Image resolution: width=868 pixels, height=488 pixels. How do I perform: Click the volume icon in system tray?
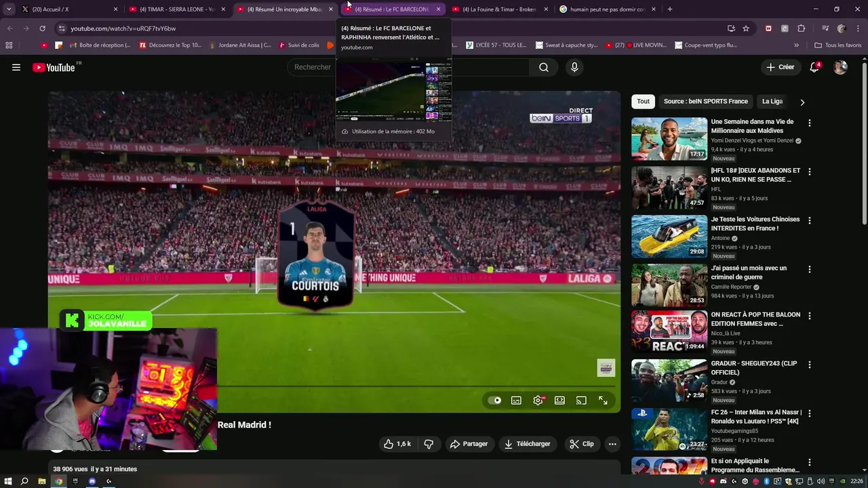(821, 481)
